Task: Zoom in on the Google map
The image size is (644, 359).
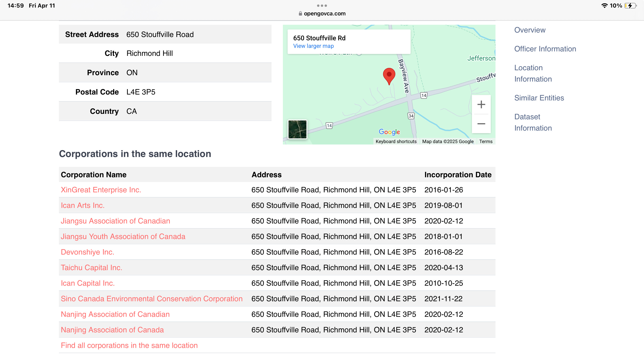Action: pos(481,104)
